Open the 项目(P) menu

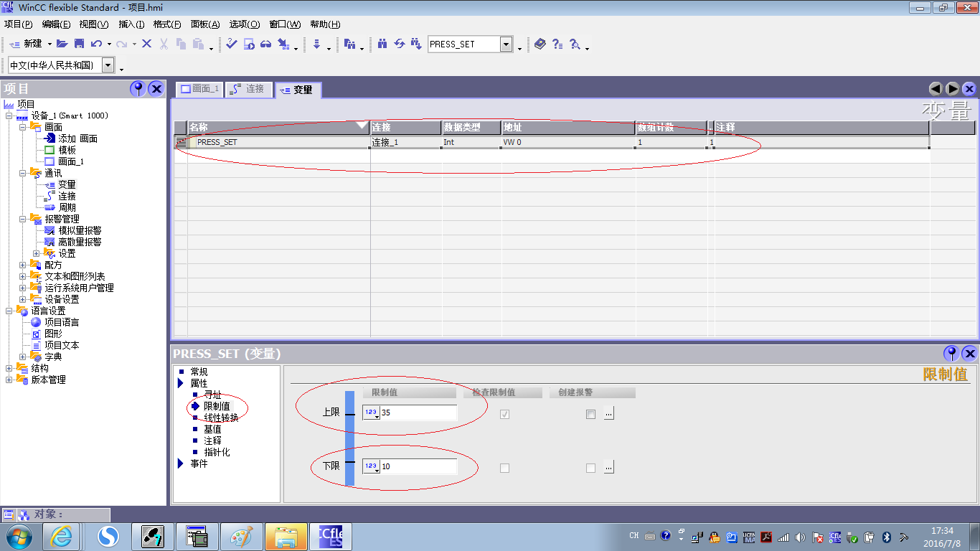(19, 24)
